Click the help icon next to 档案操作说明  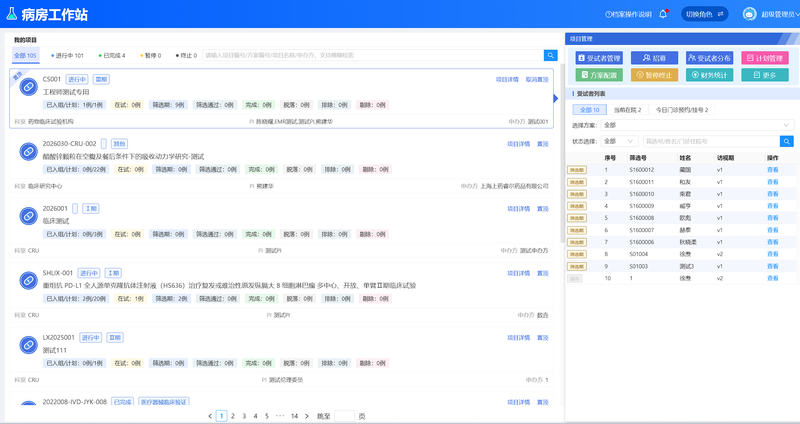point(608,14)
